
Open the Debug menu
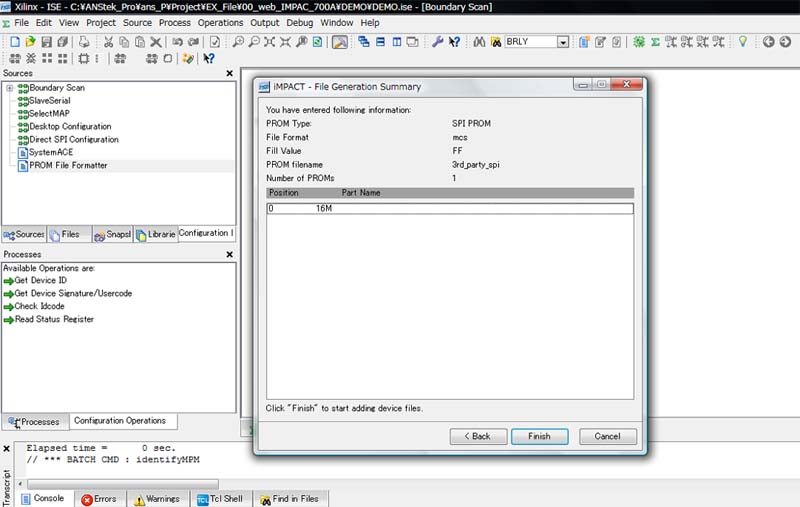tap(299, 23)
